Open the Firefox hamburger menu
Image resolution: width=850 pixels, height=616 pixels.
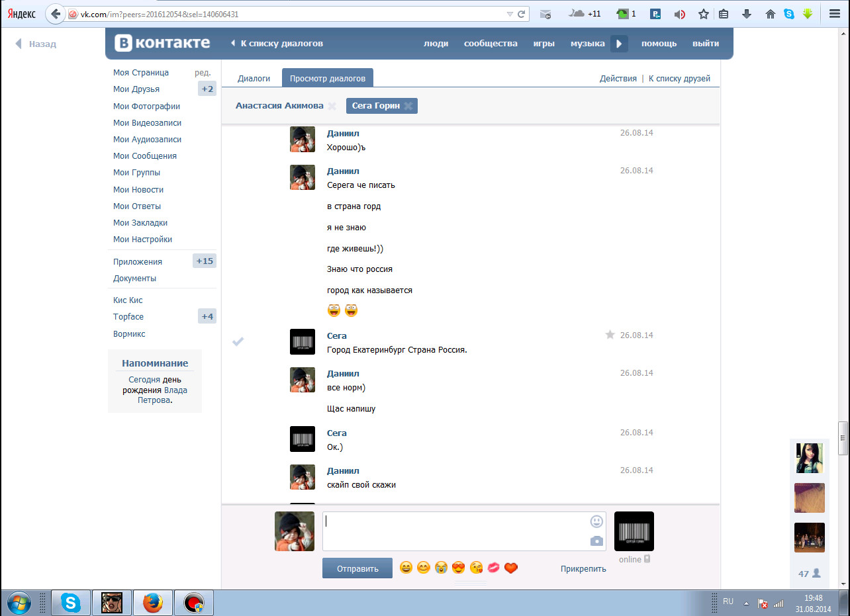click(x=834, y=14)
